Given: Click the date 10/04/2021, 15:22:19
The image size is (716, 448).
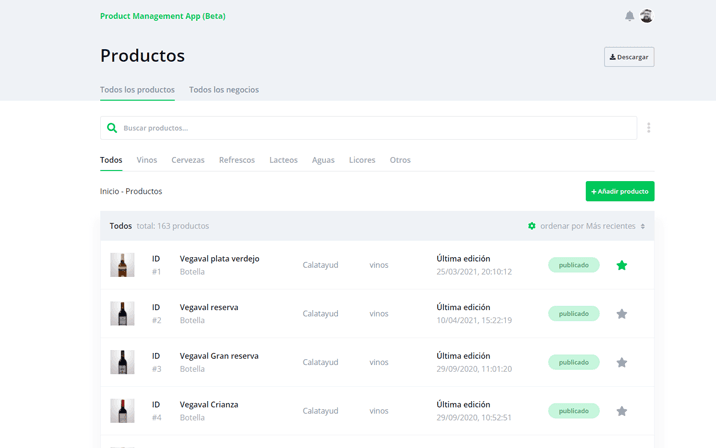Looking at the screenshot, I should pyautogui.click(x=474, y=320).
